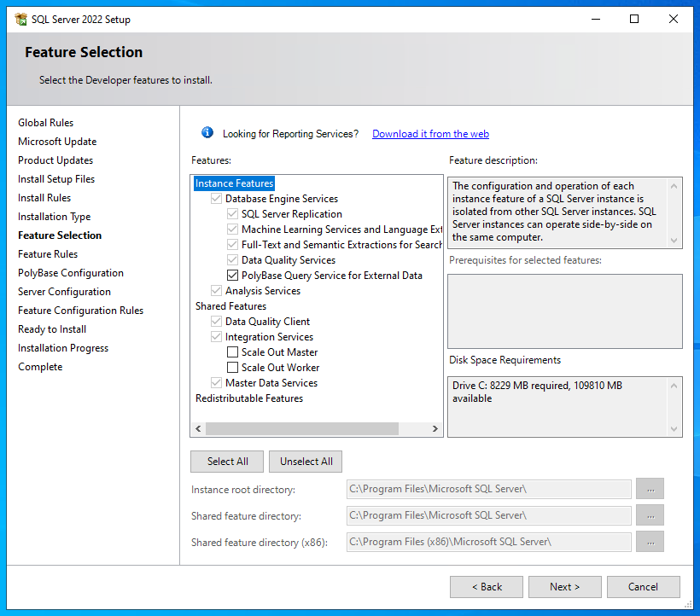Click the Shared feature directory field
The width and height of the screenshot is (700, 616).
click(489, 515)
